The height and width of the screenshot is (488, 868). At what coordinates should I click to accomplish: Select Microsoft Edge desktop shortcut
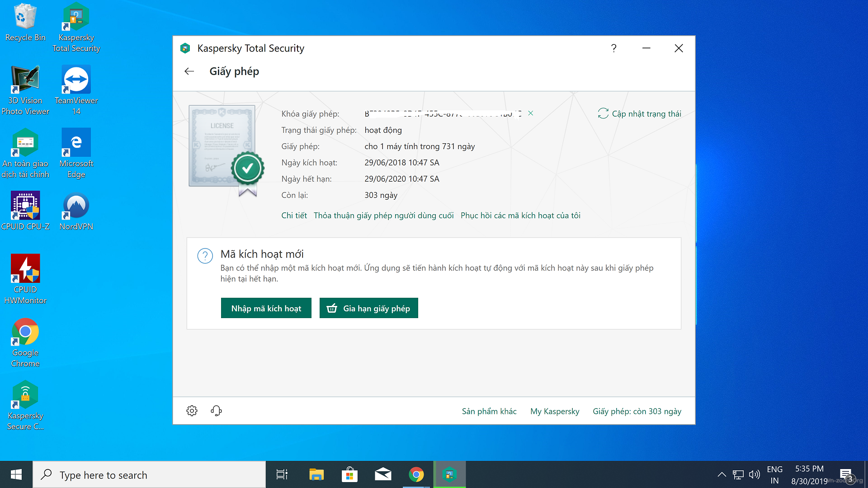76,154
